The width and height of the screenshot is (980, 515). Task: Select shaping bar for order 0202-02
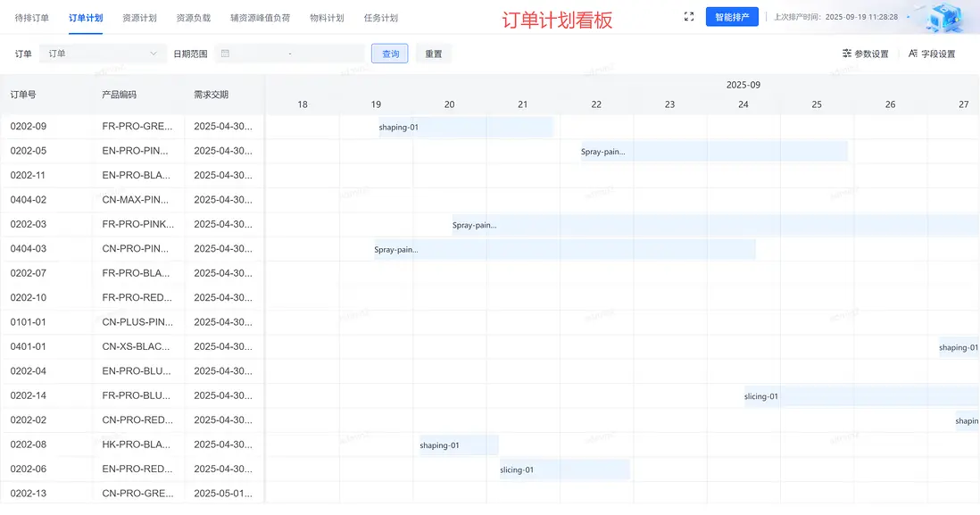[967, 420]
